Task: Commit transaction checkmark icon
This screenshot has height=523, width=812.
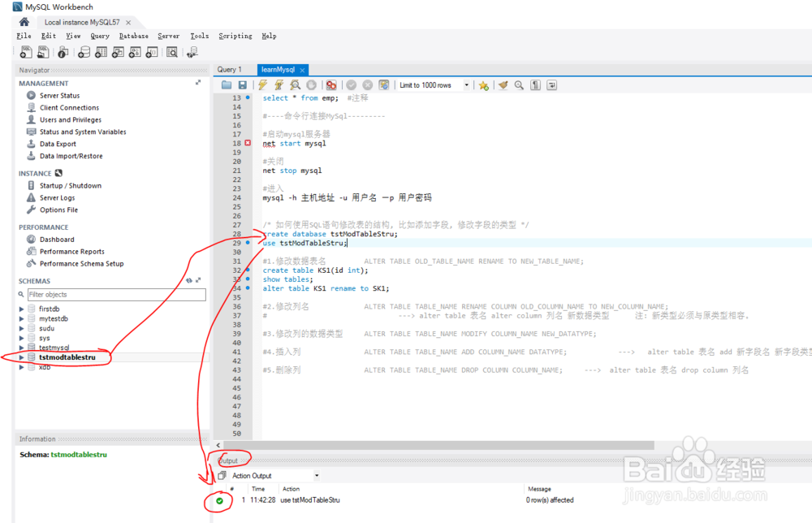Action: (351, 85)
